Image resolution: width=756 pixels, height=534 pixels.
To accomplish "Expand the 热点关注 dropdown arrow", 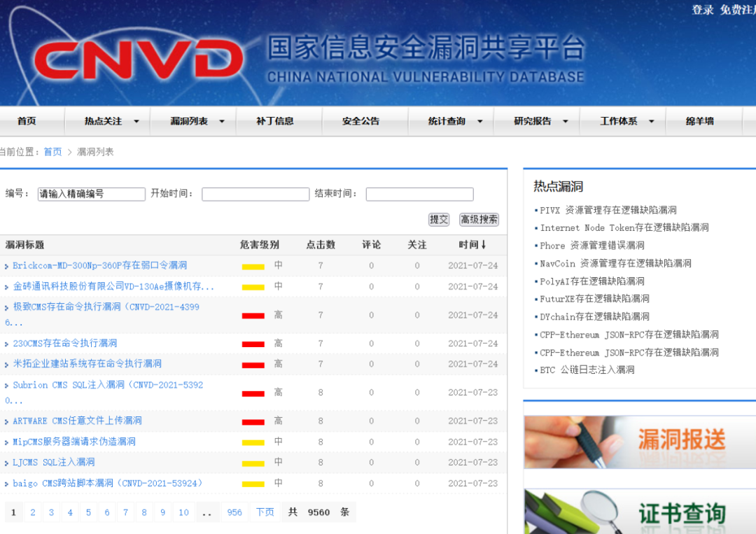I will [x=136, y=122].
